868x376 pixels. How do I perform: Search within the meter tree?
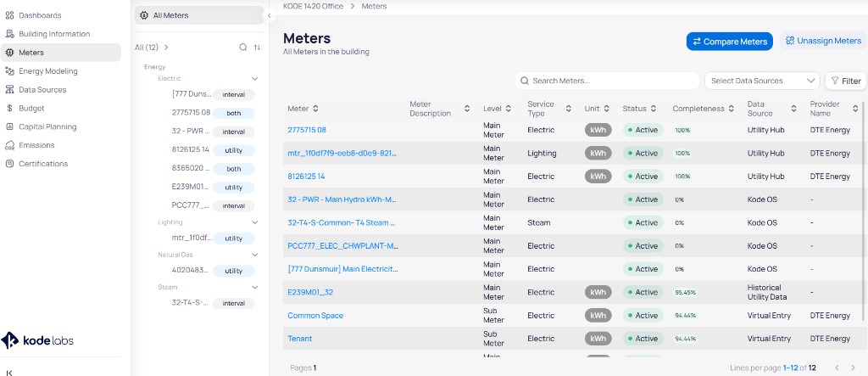tap(242, 48)
